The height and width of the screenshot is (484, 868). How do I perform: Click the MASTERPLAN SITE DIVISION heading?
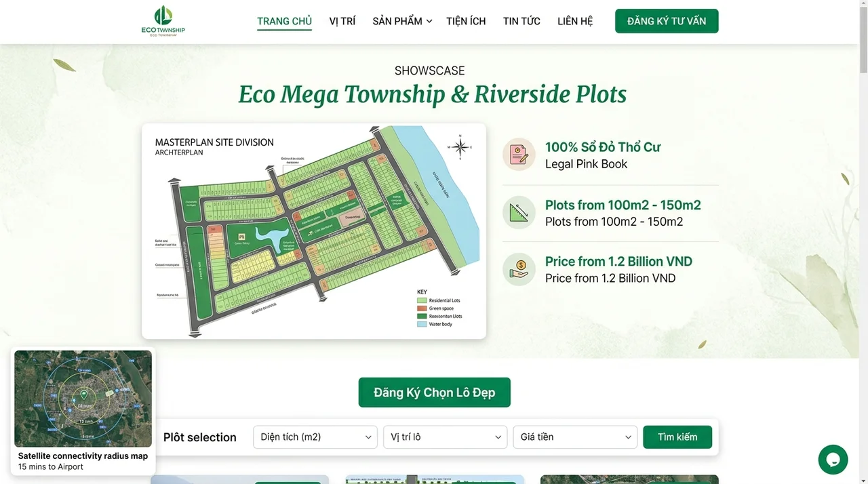click(x=214, y=142)
